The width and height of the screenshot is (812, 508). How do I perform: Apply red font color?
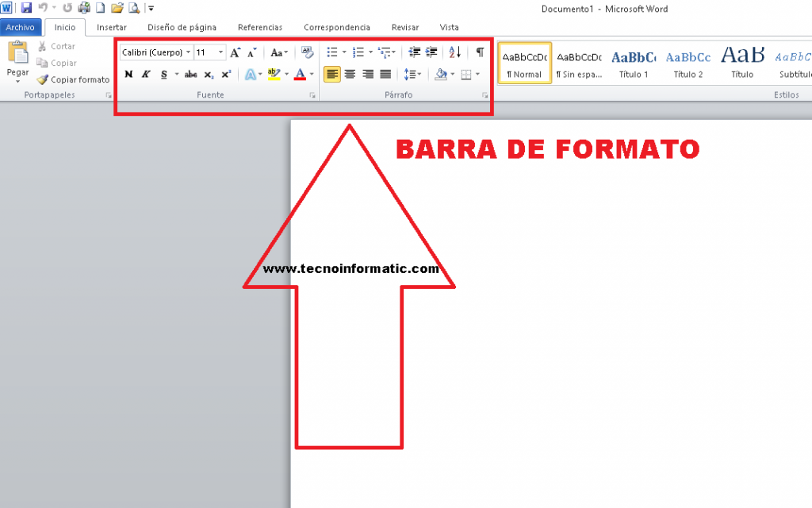300,74
